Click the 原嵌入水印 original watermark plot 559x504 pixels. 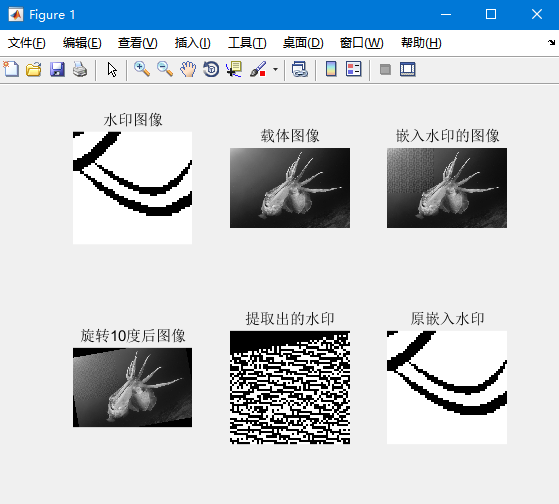[x=447, y=387]
